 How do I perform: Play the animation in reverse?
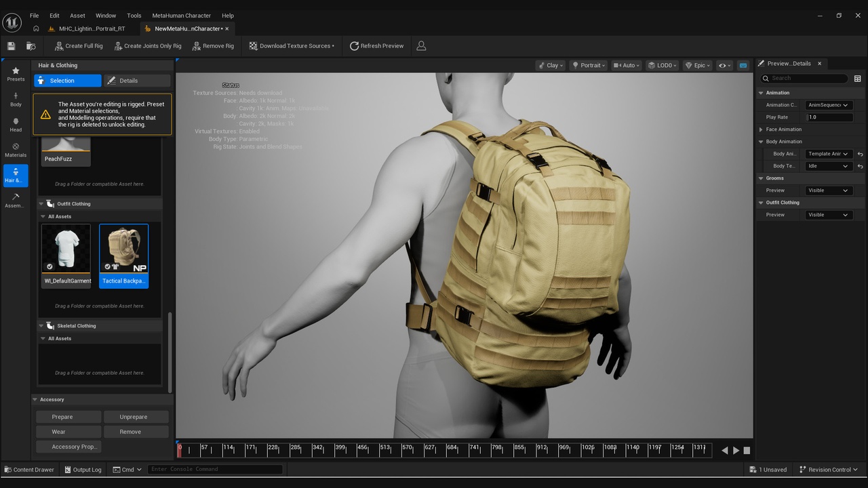click(725, 450)
